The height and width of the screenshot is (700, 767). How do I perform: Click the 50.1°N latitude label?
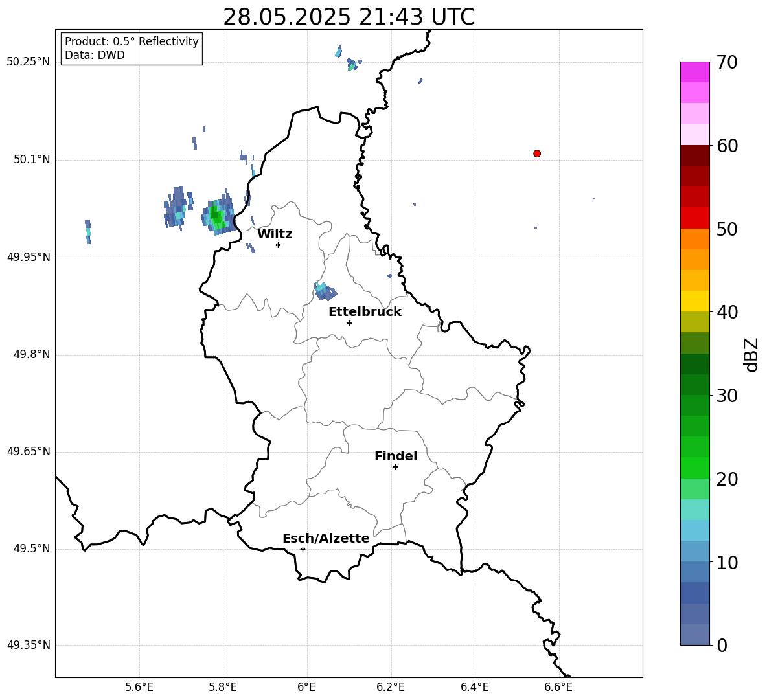[32, 160]
